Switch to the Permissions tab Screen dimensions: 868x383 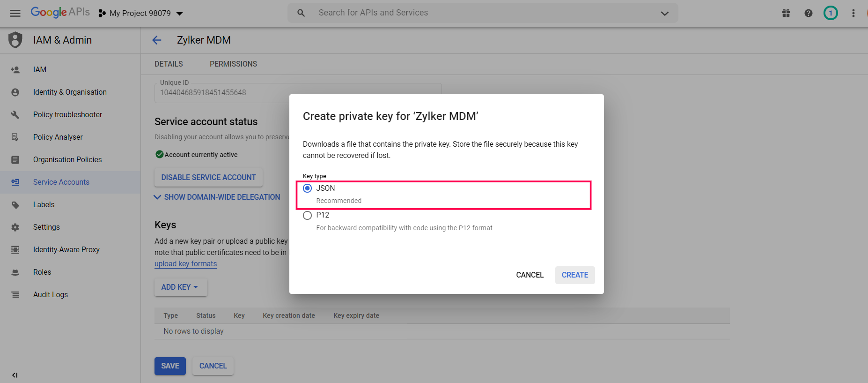[233, 64]
